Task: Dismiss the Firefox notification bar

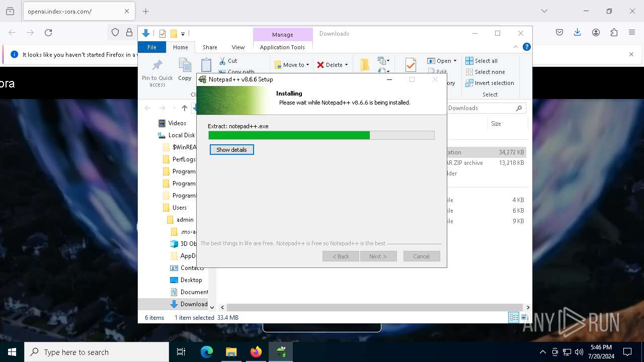Action: click(x=631, y=54)
